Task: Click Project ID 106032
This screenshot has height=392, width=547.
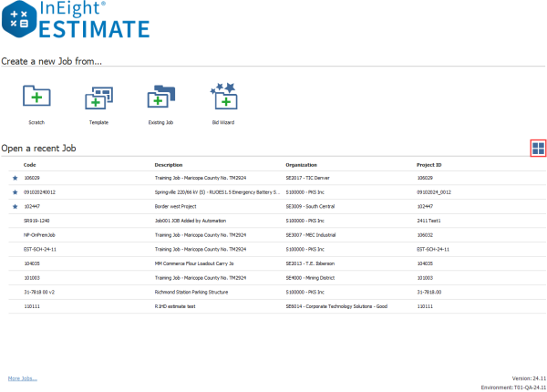Action: click(x=425, y=235)
